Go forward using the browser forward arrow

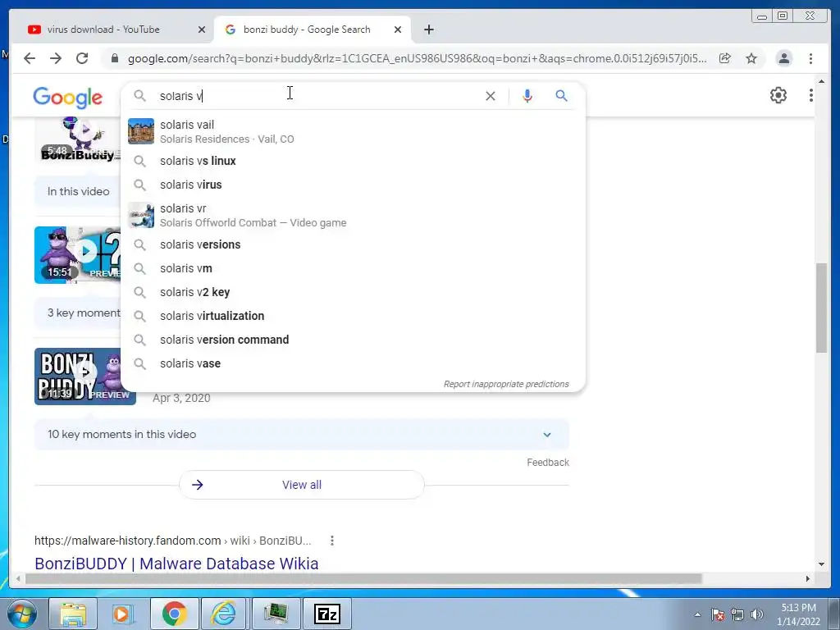56,58
